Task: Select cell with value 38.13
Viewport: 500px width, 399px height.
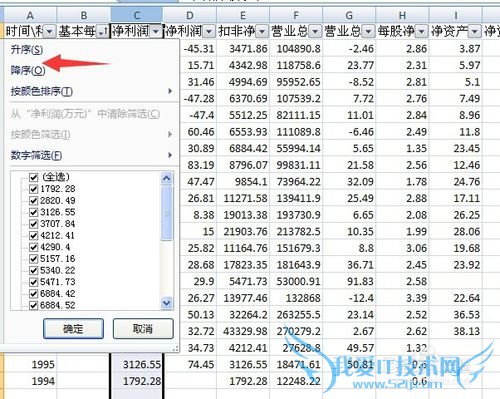Action: point(455,331)
